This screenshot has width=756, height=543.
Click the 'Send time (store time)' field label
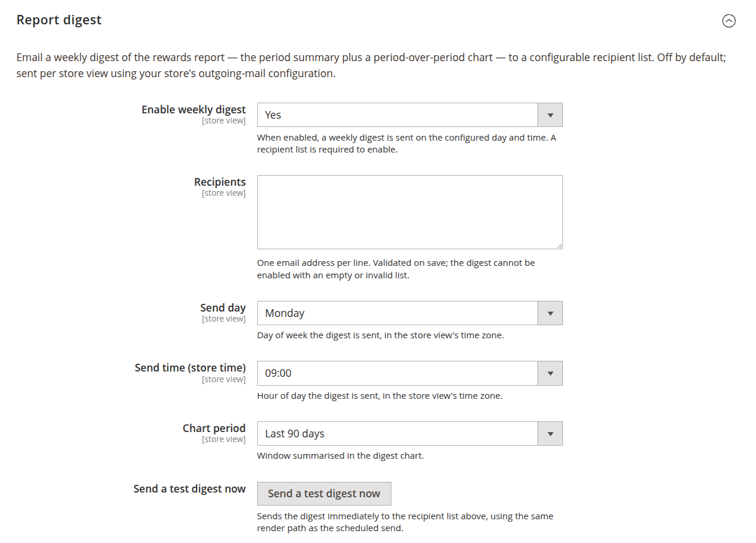(190, 368)
